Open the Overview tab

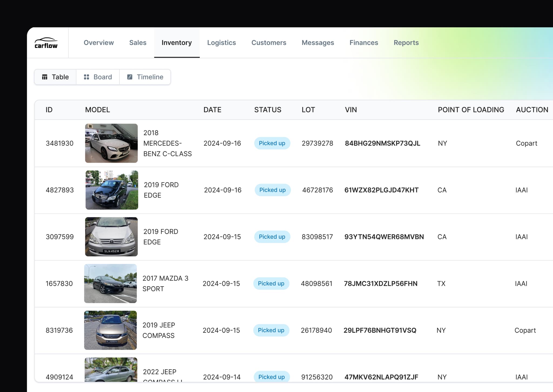coord(99,43)
